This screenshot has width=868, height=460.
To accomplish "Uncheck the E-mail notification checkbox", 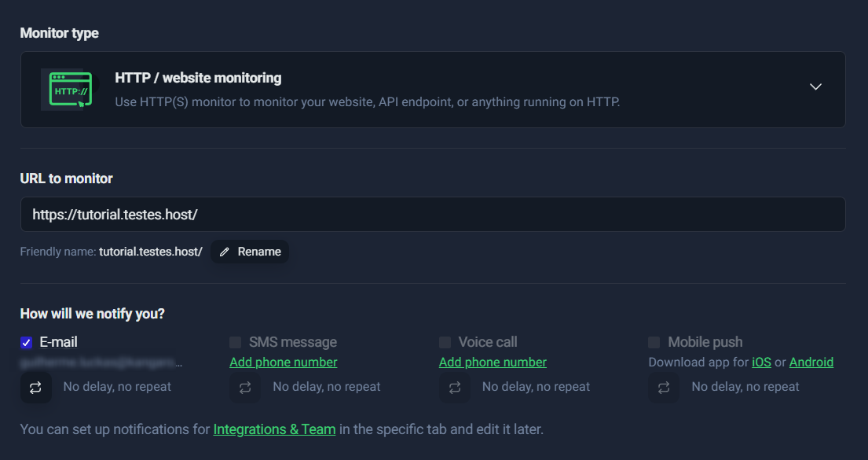I will [x=26, y=342].
